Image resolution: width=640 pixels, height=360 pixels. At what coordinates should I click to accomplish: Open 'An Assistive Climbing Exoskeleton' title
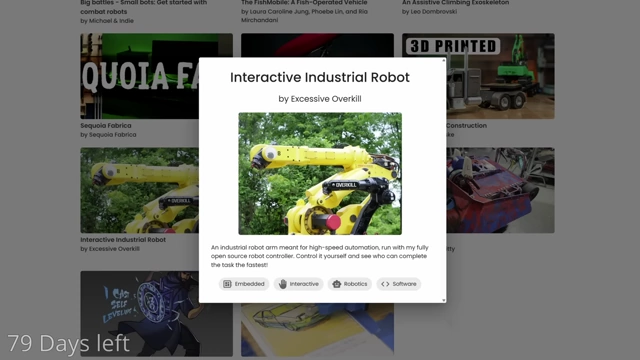(x=456, y=3)
